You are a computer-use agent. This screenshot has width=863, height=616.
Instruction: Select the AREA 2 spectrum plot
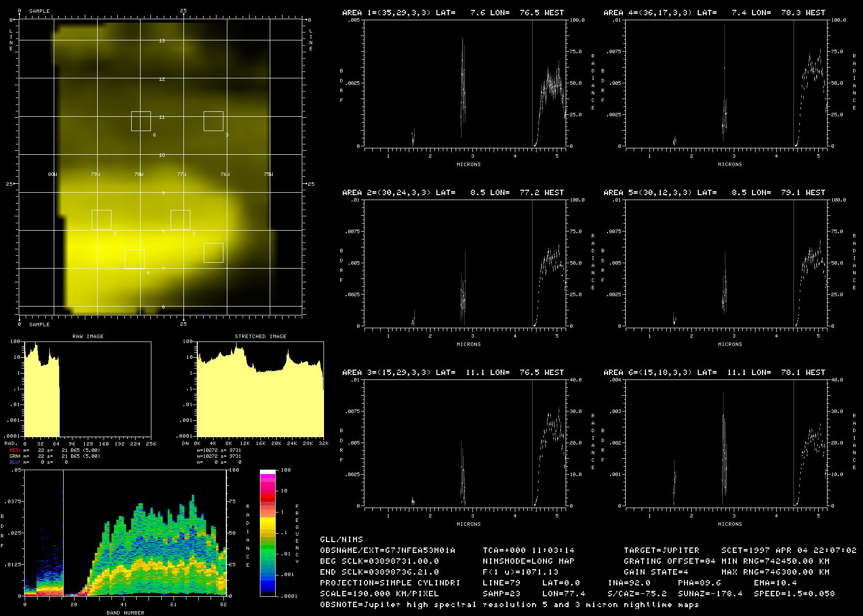point(465,263)
